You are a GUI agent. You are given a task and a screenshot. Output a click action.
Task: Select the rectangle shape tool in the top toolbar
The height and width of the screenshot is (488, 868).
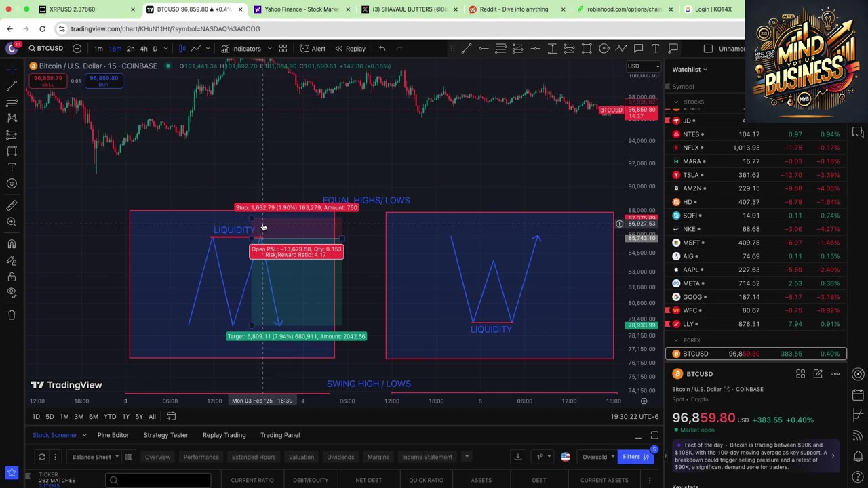point(587,49)
